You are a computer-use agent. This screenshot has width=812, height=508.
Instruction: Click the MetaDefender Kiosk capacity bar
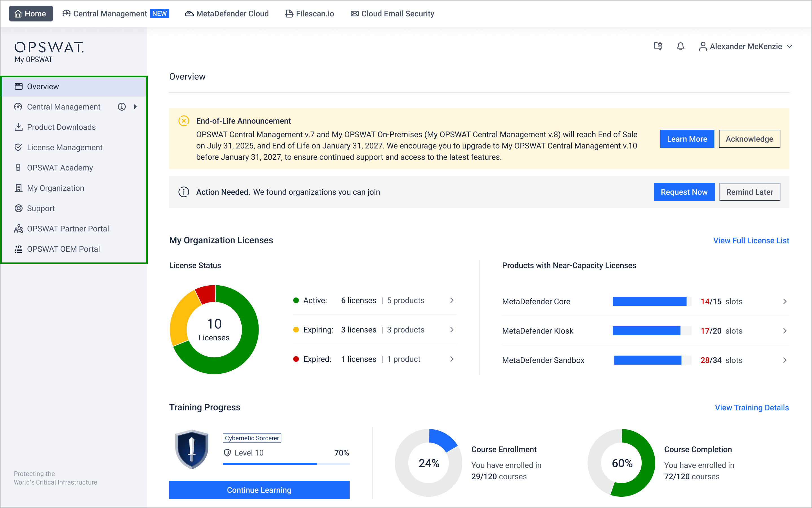coord(652,330)
